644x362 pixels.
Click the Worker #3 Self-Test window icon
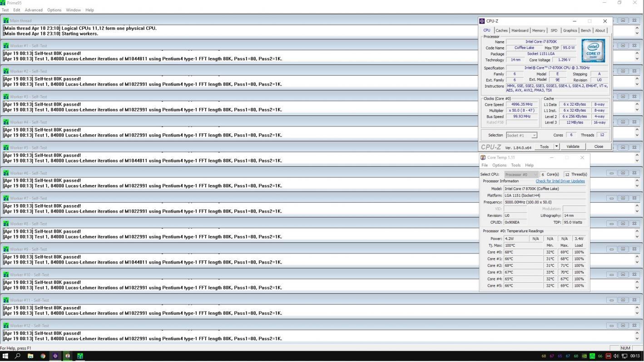(6, 97)
